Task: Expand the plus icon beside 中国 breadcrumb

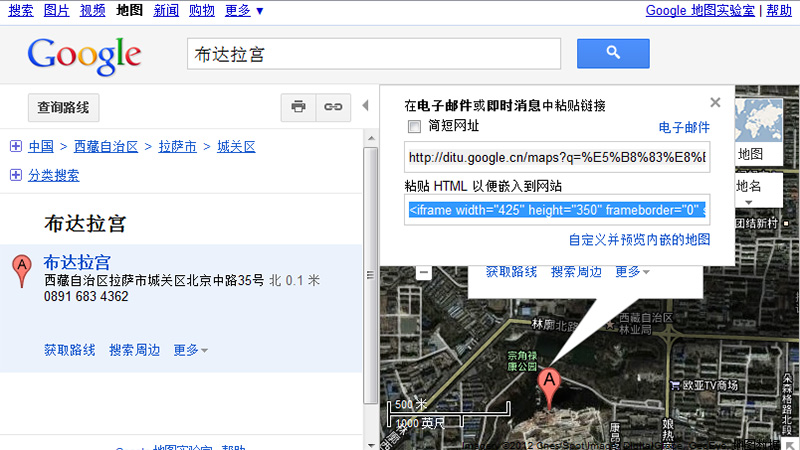Action: [x=16, y=146]
